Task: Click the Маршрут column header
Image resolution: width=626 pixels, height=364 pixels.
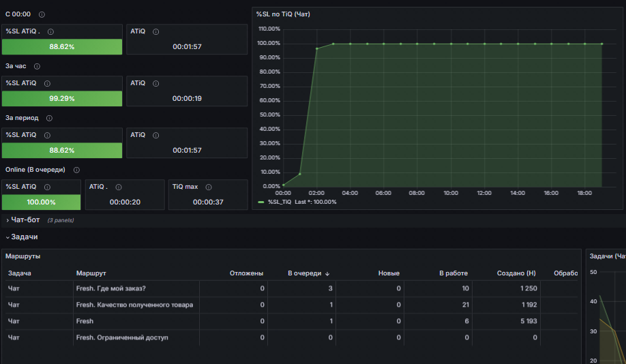Action: click(91, 273)
